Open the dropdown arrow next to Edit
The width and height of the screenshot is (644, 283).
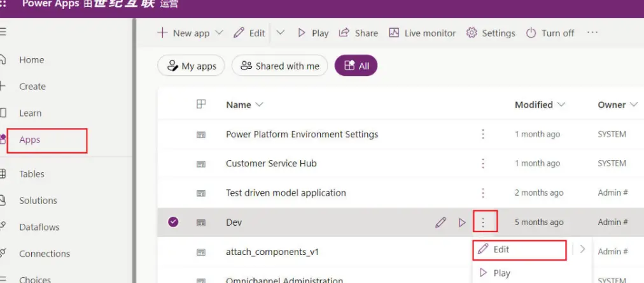pyautogui.click(x=280, y=33)
